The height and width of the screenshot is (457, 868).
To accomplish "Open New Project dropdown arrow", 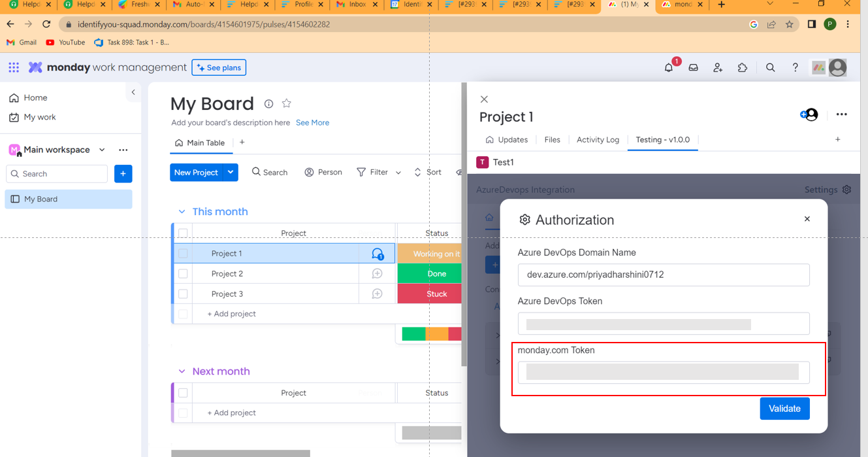I will (231, 173).
